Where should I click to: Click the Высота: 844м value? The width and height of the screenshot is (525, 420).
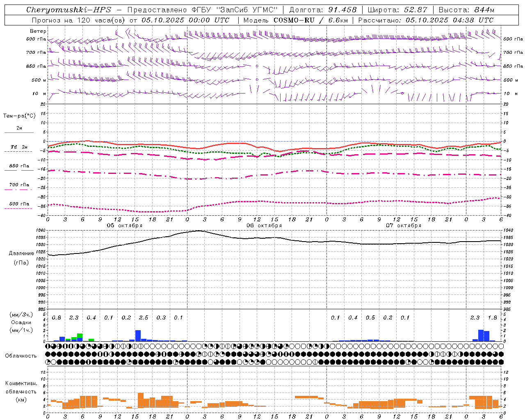466,10
